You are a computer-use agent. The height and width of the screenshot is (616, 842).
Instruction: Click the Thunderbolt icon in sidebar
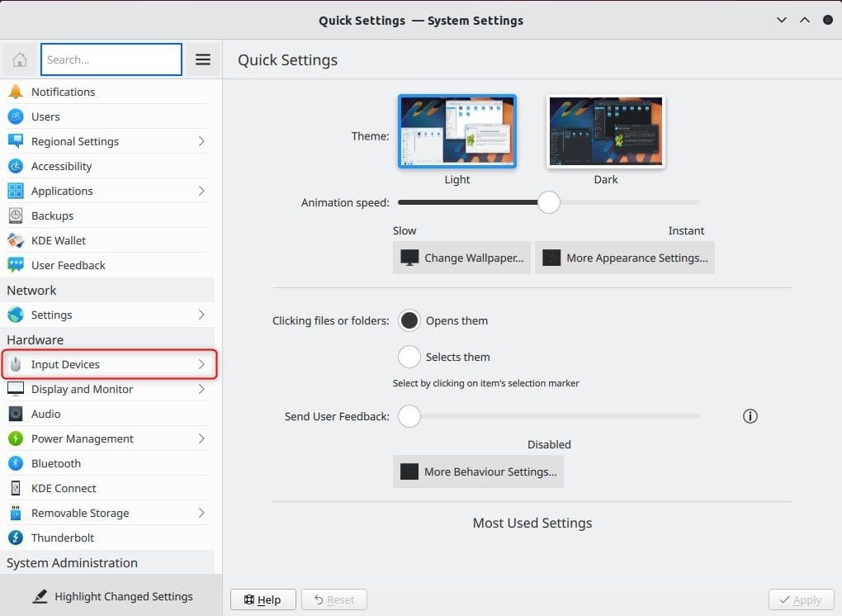point(16,538)
